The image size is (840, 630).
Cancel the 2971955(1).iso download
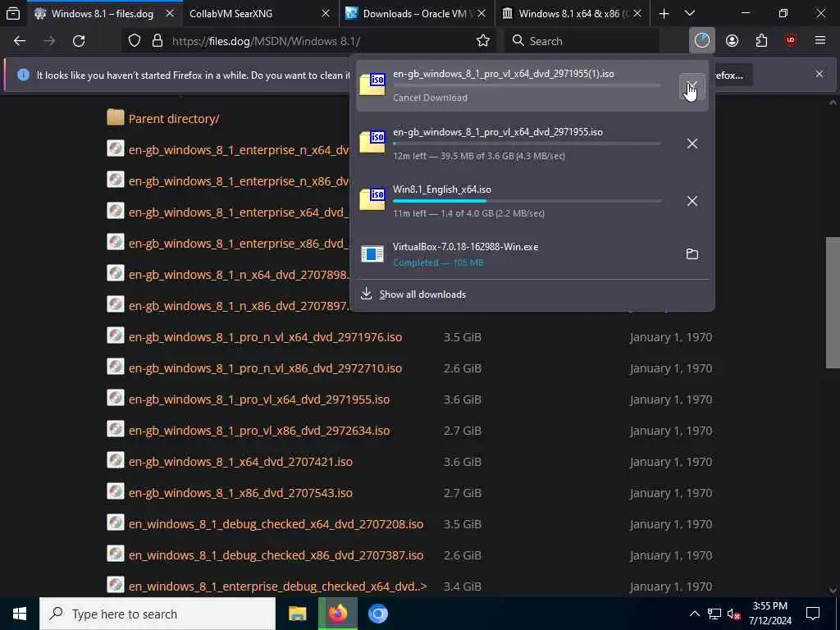coord(692,86)
